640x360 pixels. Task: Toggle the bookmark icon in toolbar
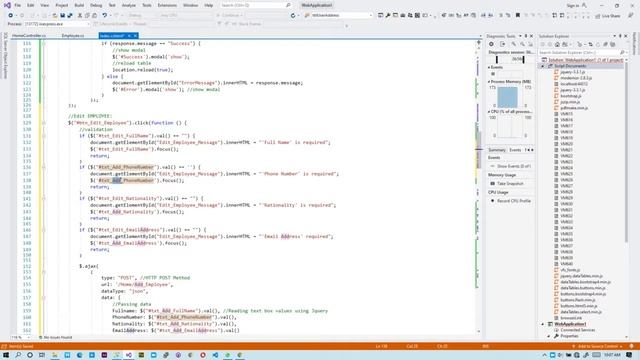[x=518, y=16]
